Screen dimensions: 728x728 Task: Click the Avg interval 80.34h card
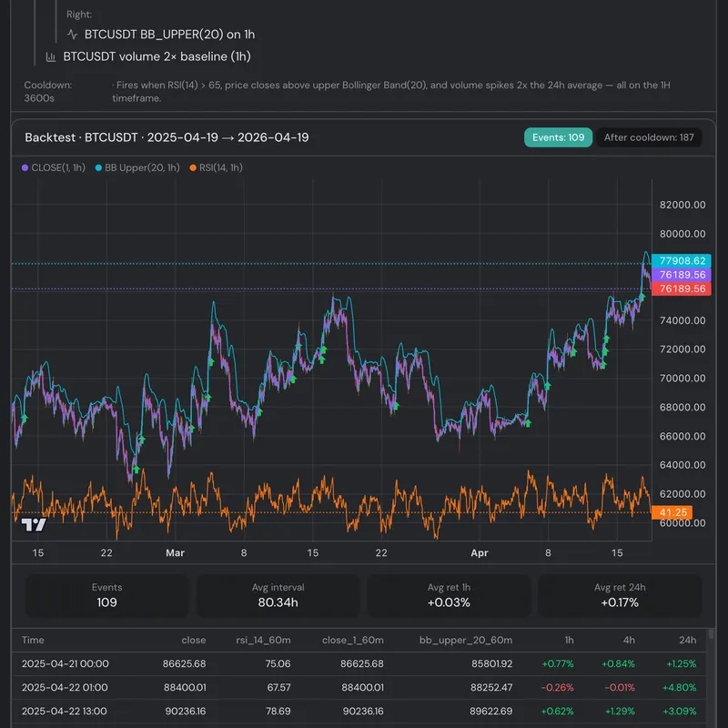[x=278, y=596]
